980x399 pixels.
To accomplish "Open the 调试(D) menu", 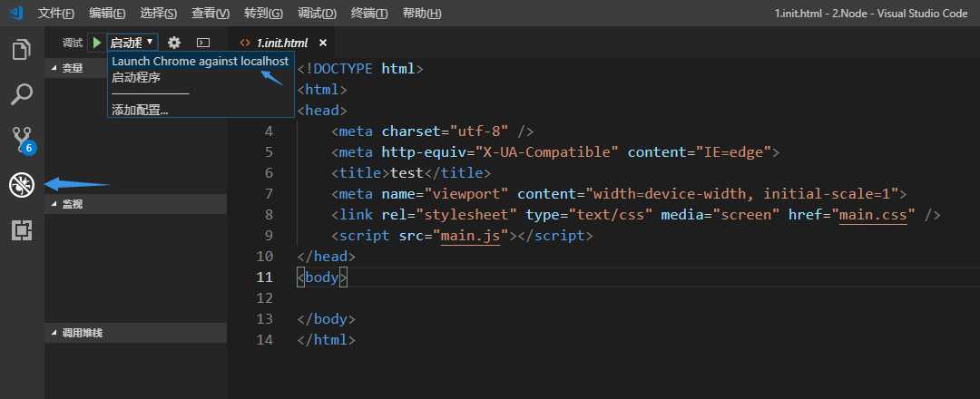I will click(317, 13).
